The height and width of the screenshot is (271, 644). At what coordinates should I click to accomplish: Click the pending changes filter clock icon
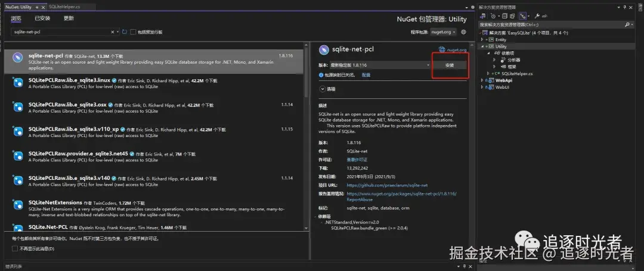(x=493, y=16)
